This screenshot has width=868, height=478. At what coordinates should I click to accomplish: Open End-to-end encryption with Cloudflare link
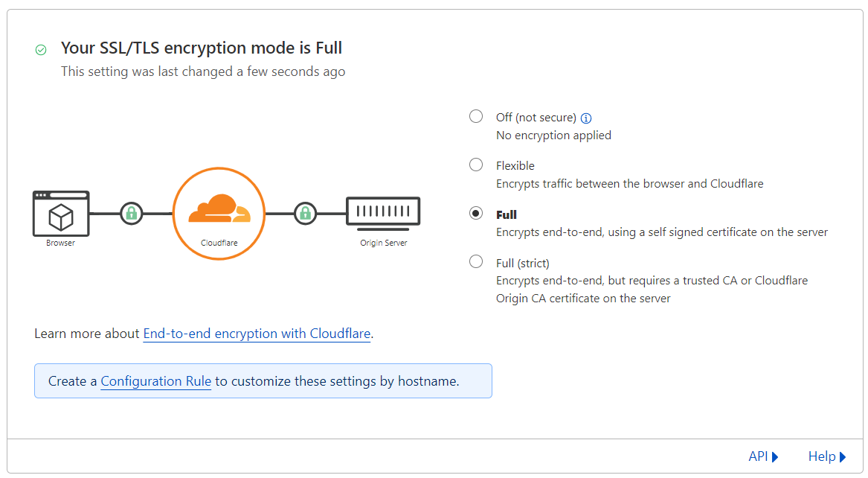[x=257, y=334]
